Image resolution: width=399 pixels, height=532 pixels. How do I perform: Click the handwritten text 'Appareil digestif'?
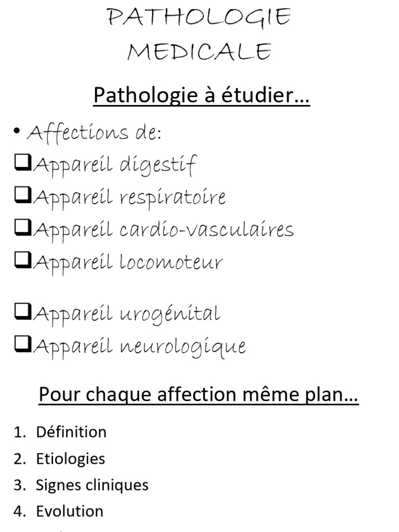pos(115,165)
